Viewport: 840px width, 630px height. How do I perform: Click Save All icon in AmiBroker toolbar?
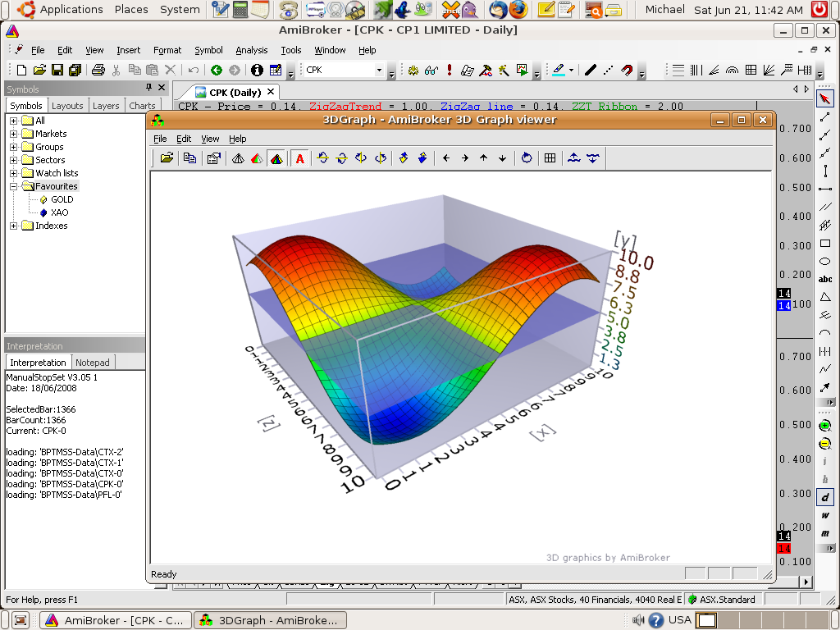[x=75, y=70]
